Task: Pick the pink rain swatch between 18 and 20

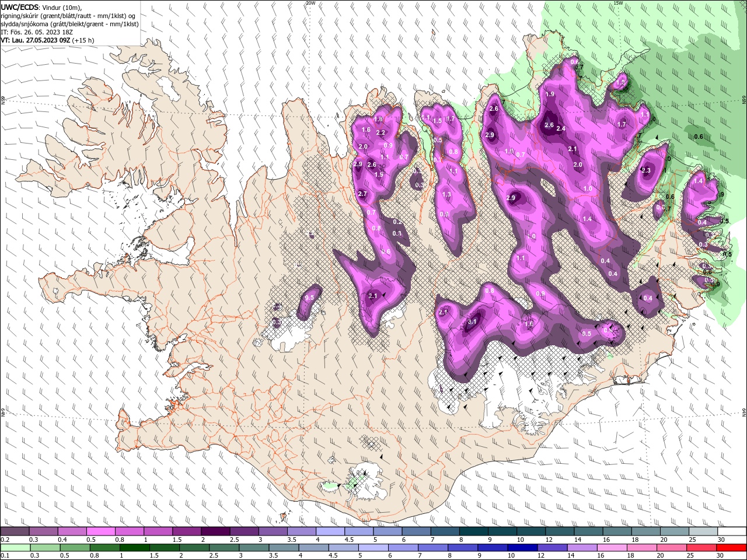Action: pos(641,548)
